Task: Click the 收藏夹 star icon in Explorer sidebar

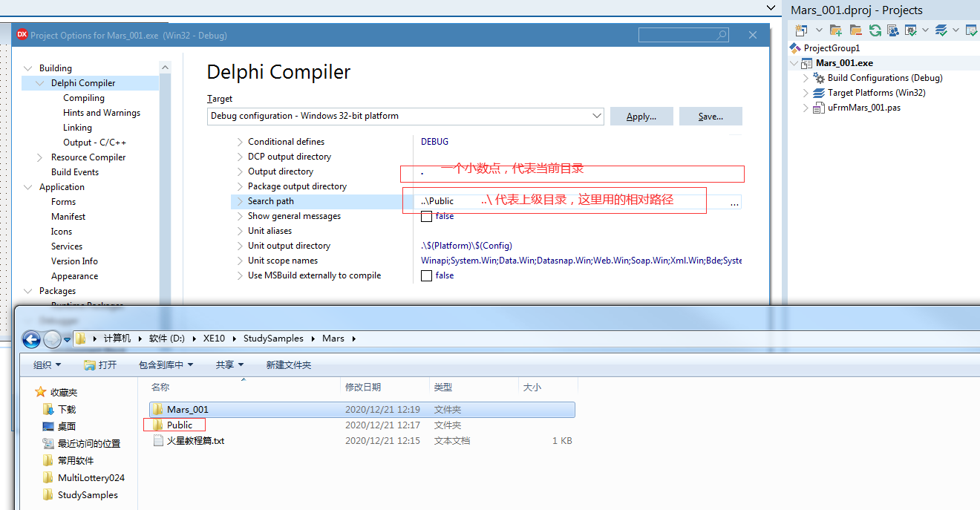Action: 41,392
